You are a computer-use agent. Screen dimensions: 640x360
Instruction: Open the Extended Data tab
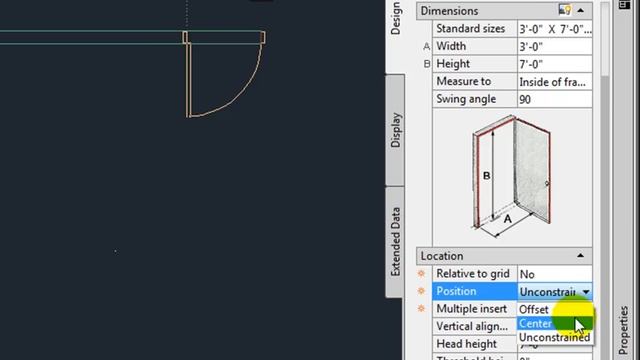tap(396, 242)
